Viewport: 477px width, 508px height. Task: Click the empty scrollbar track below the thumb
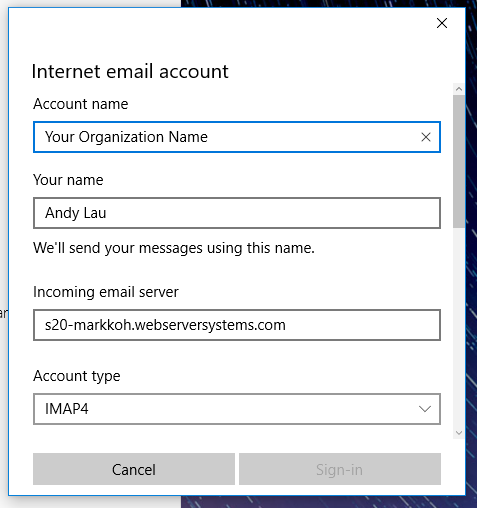(x=459, y=327)
